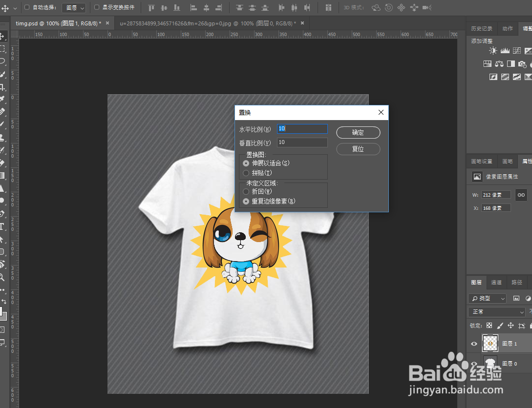
Task: Select the Eyedropper tool
Action: 2,99
